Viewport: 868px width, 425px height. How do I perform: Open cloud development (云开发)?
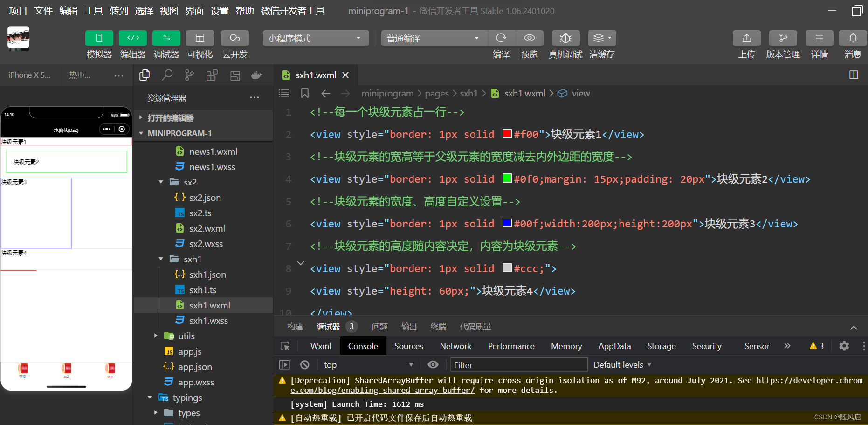pos(235,38)
